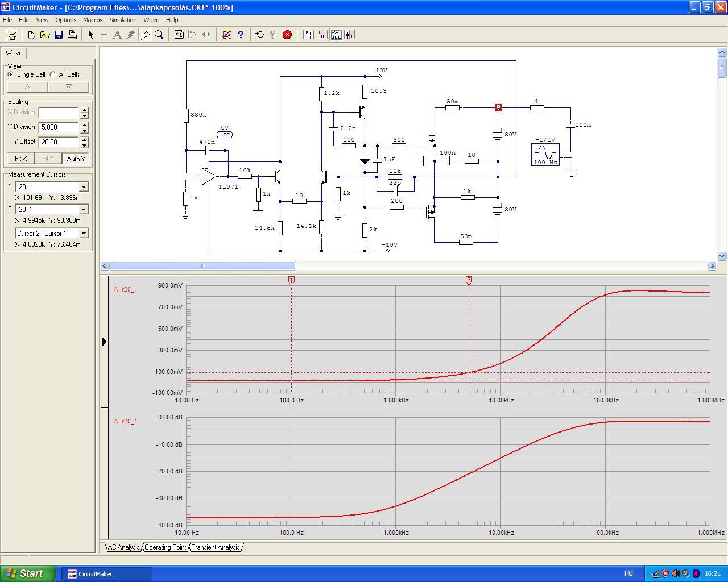728x582 pixels.
Task: Click the move cell down triangle button
Action: 69,87
